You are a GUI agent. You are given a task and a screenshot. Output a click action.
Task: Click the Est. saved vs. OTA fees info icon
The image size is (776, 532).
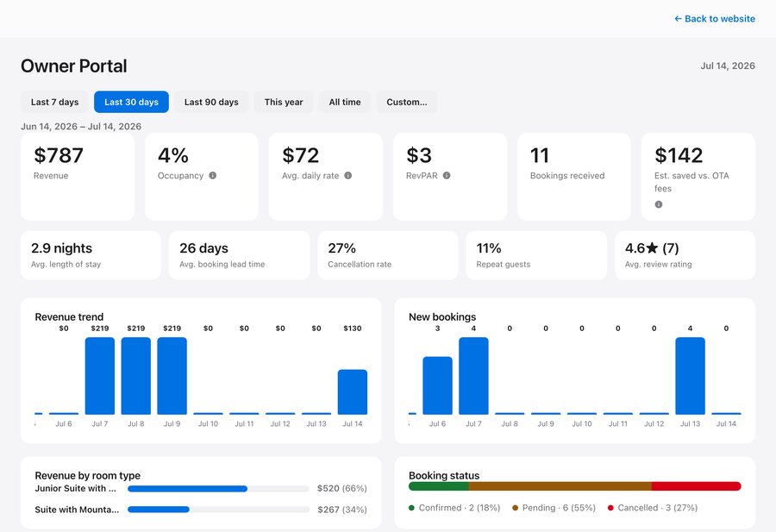pyautogui.click(x=659, y=204)
